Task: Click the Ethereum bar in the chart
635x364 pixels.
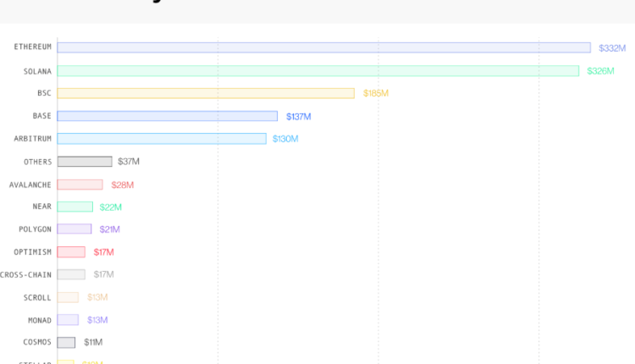Action: (324, 47)
